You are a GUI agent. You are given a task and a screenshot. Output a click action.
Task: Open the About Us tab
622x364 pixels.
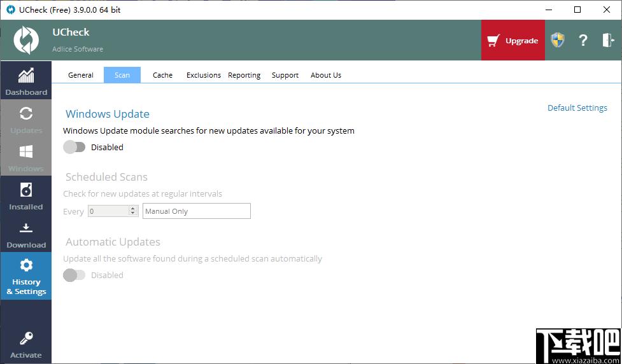(326, 75)
